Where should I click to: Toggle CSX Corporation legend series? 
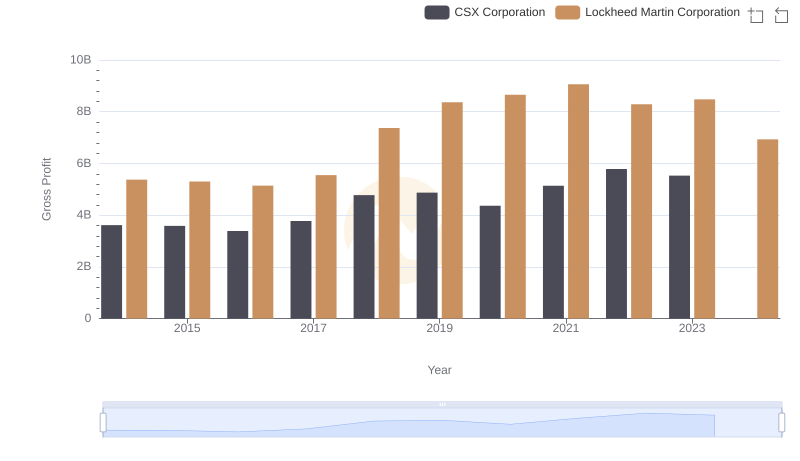click(485, 12)
